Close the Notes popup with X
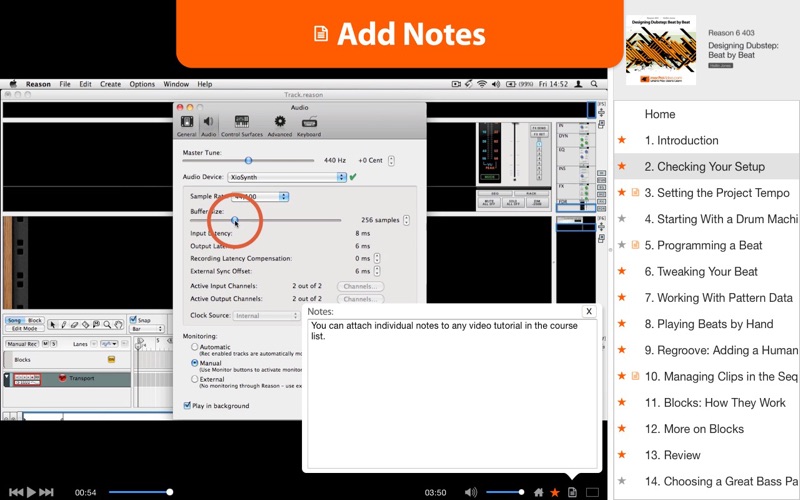 (589, 311)
